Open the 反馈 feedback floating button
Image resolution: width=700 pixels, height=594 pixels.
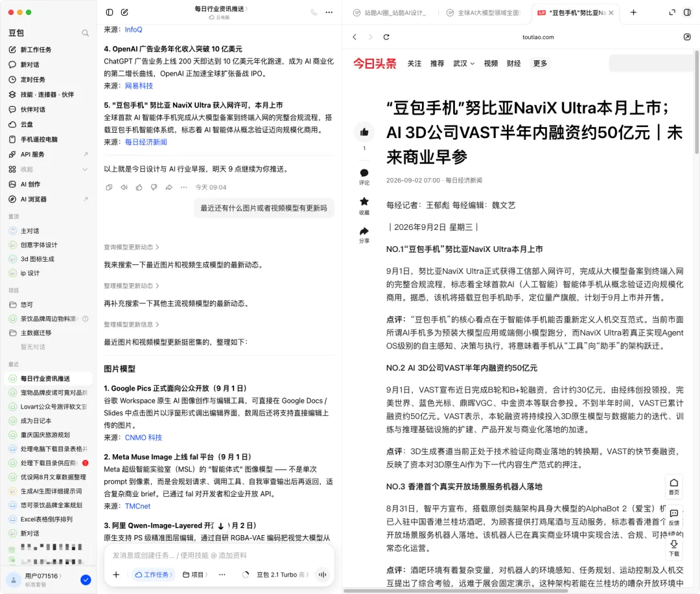pos(674,517)
